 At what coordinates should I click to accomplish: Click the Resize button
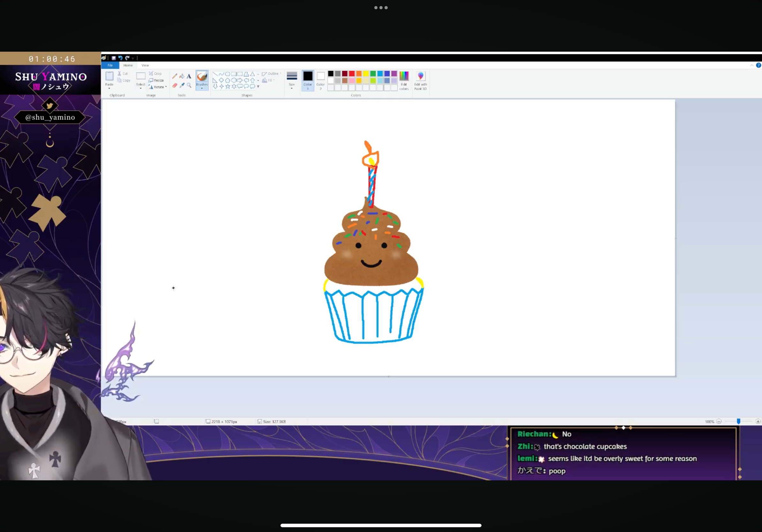pyautogui.click(x=156, y=80)
